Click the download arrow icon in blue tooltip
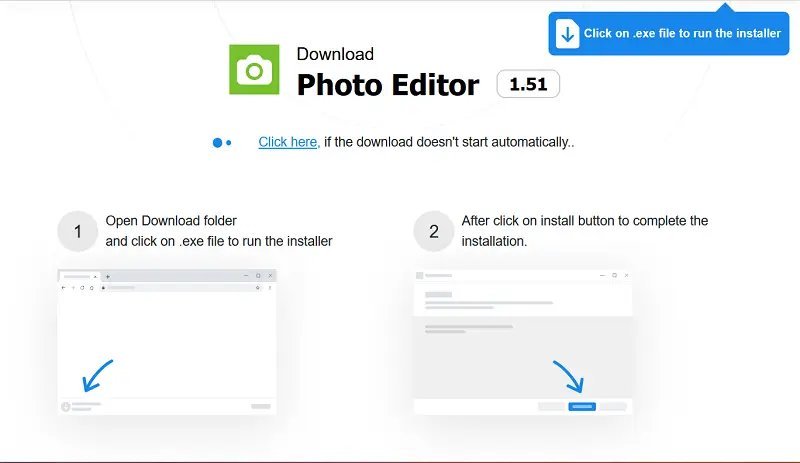Image resolution: width=800 pixels, height=463 pixels. tap(568, 34)
